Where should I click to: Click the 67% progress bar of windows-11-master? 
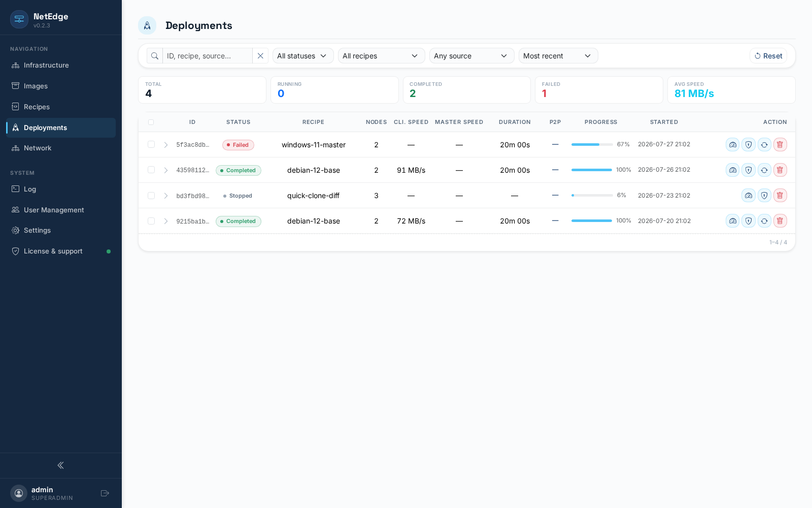592,145
